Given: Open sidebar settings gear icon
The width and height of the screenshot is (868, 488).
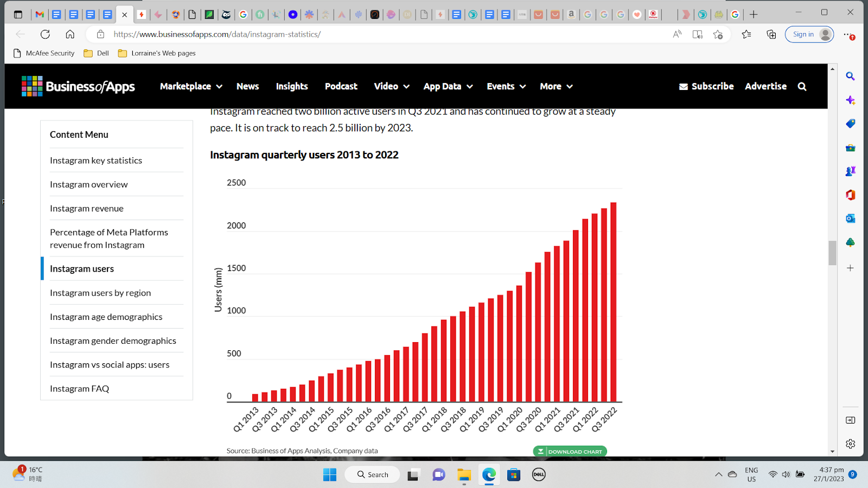Looking at the screenshot, I should click(x=850, y=444).
